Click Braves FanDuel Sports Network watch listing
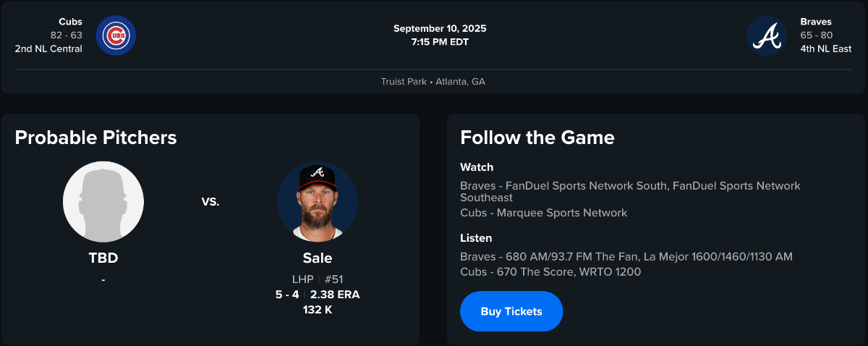Image resolution: width=868 pixels, height=346 pixels. [x=629, y=191]
